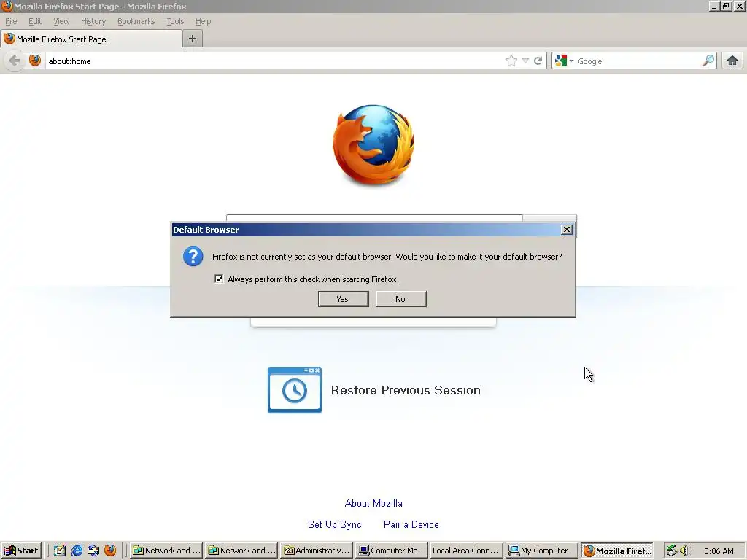Reload the page with the refresh icon

coord(538,61)
